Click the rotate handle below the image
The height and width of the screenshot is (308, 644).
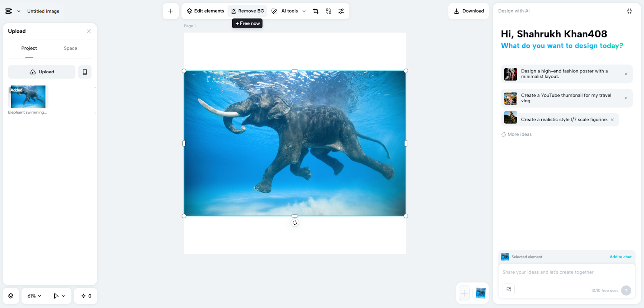[x=295, y=223]
